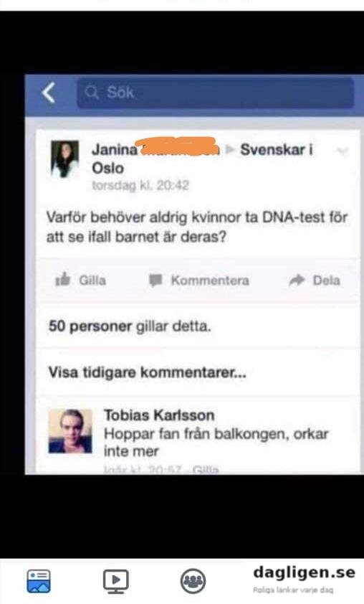Viewport: 364px width, 604px height.
Task: Tap the magnifying glass search icon
Action: coord(92,93)
